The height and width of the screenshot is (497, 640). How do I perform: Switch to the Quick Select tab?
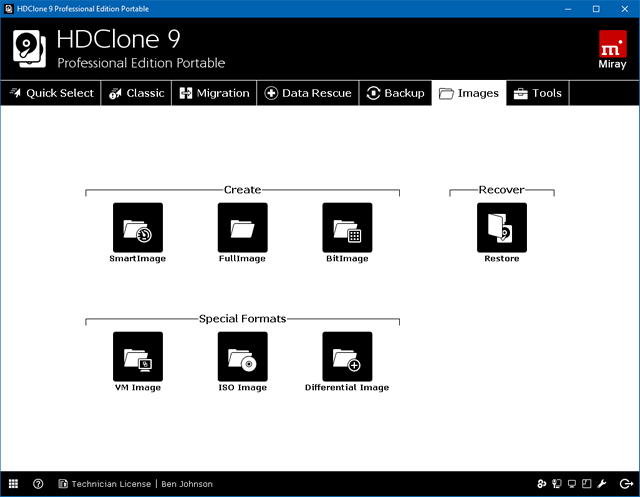[x=51, y=93]
